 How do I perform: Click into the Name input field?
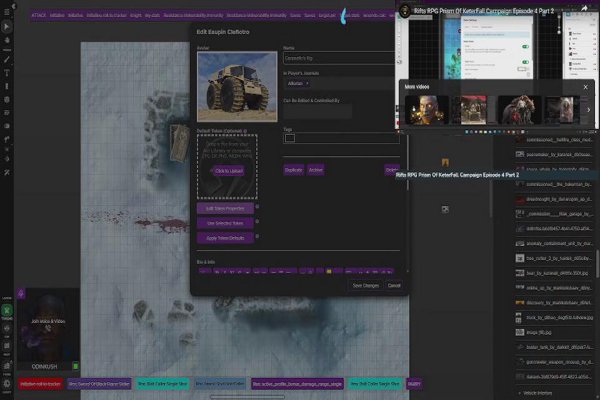(x=339, y=59)
